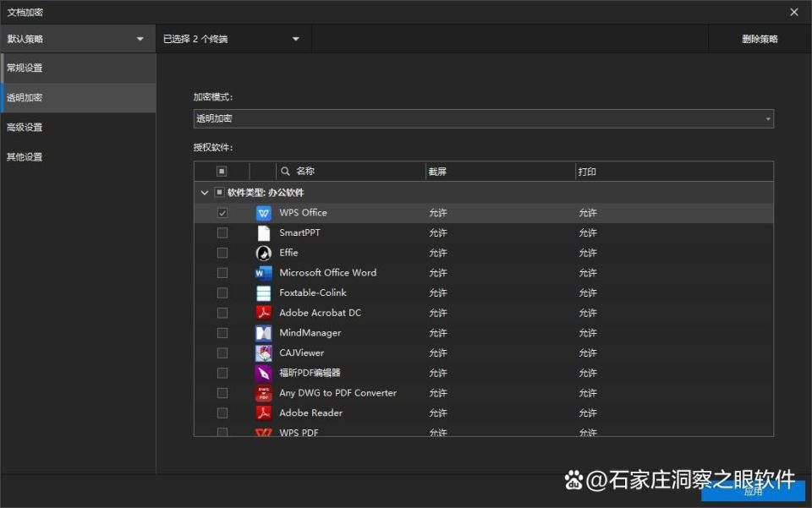The image size is (812, 508).
Task: Click the search magnifier icon in 名称 column
Action: [285, 172]
